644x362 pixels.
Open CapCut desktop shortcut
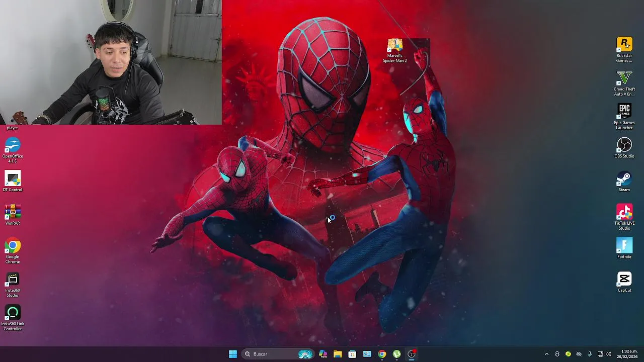pyautogui.click(x=624, y=282)
